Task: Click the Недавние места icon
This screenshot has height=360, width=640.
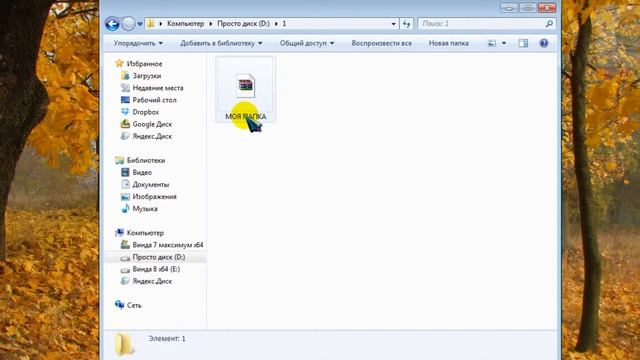Action: 125,87
